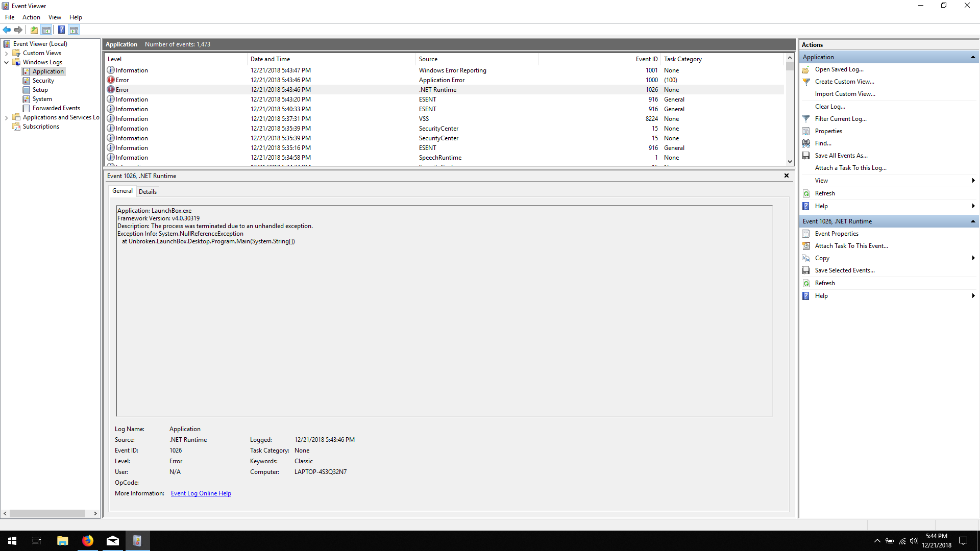This screenshot has height=551, width=980.
Task: Select the Setup log in tree
Action: click(40, 90)
